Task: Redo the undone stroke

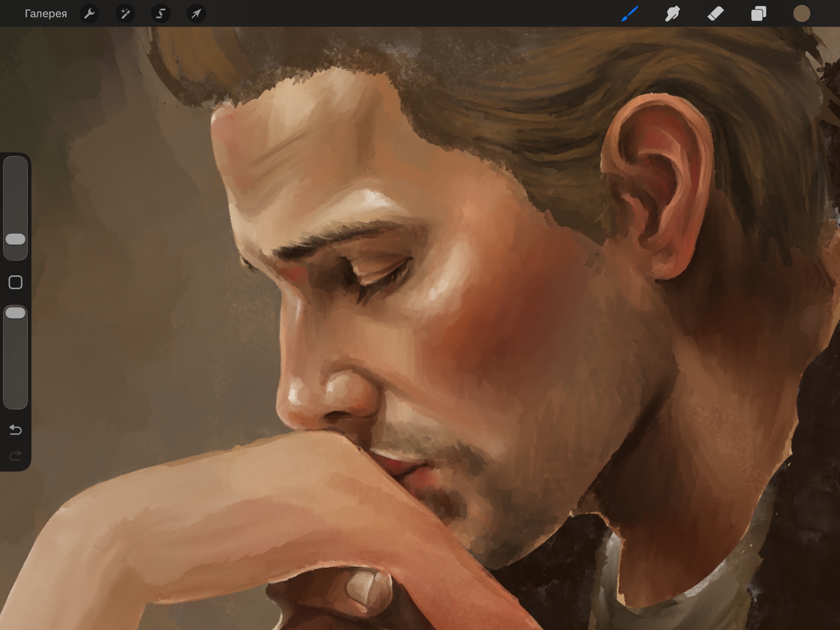Action: tap(16, 456)
